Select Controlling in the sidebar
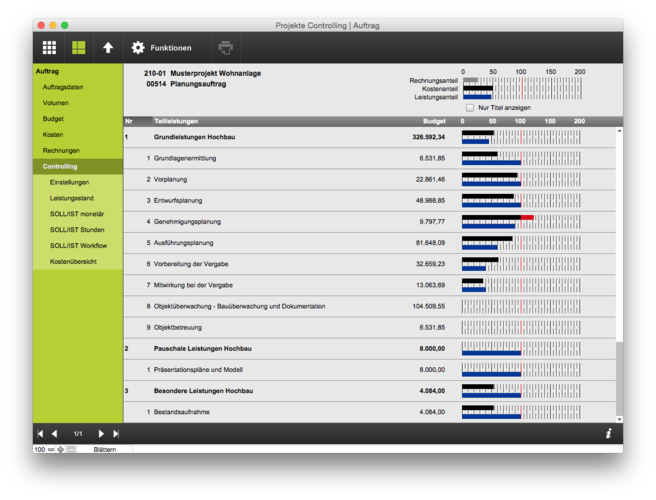The image size is (656, 500). coord(60,166)
